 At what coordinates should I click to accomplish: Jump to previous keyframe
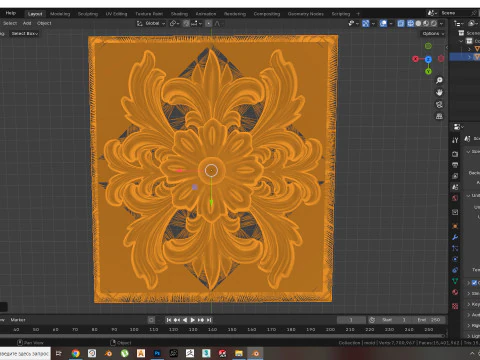click(177, 320)
